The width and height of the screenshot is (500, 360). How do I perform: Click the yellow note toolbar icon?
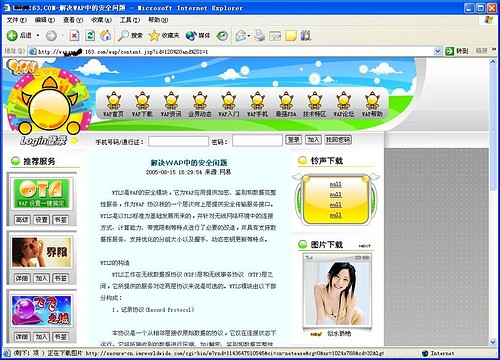[x=291, y=36]
